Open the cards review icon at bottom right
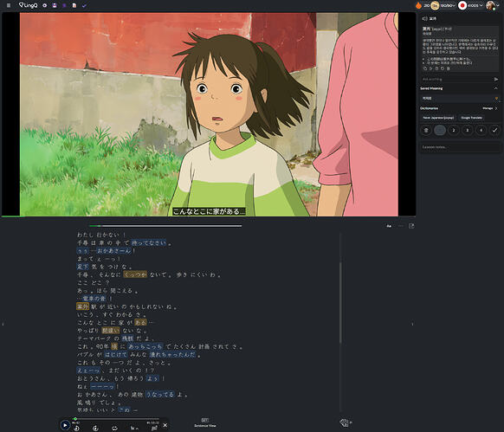Viewport: 504px width, 432px height. point(345,422)
